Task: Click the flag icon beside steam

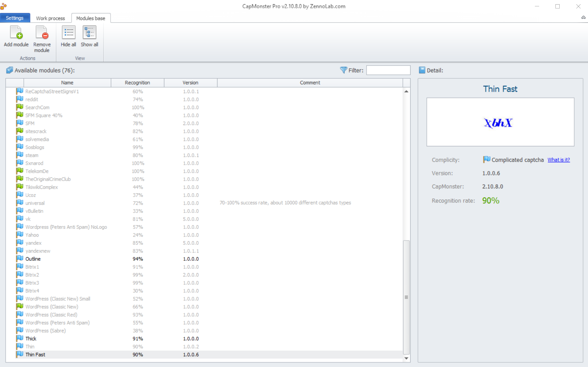Action: point(20,155)
